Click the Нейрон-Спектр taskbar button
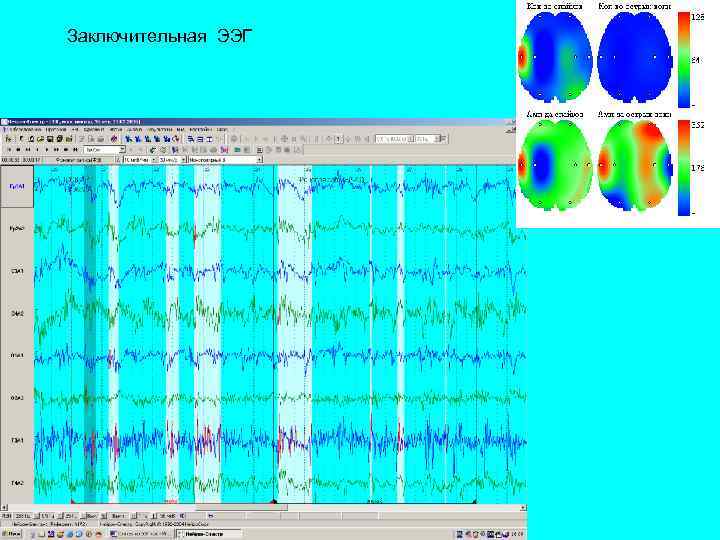 209,534
